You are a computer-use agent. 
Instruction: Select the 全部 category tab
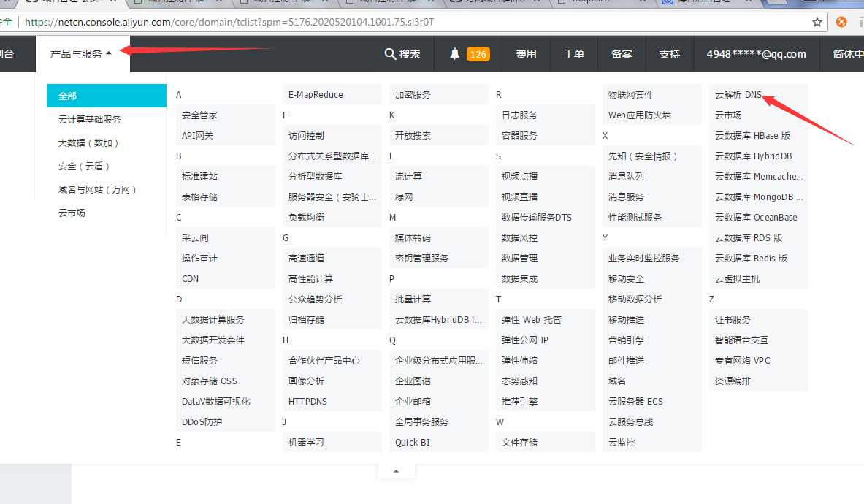tap(107, 96)
